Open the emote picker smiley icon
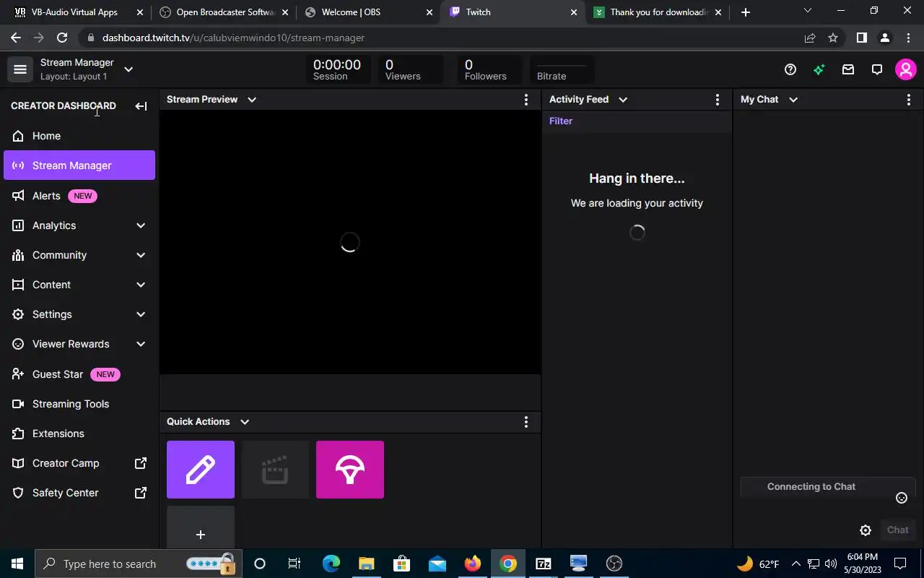 click(x=902, y=498)
